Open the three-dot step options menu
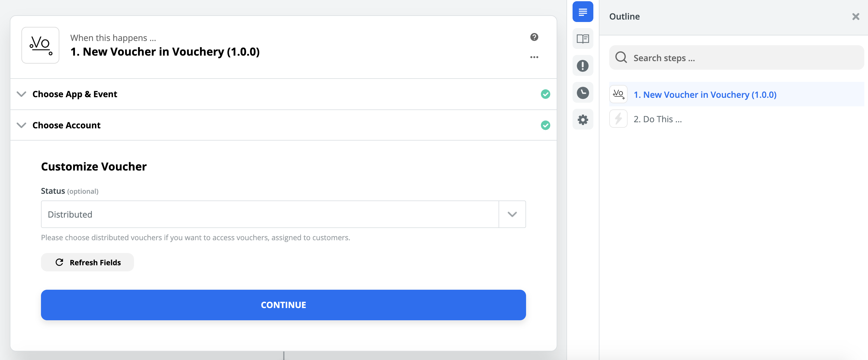The image size is (868, 360). pyautogui.click(x=534, y=57)
